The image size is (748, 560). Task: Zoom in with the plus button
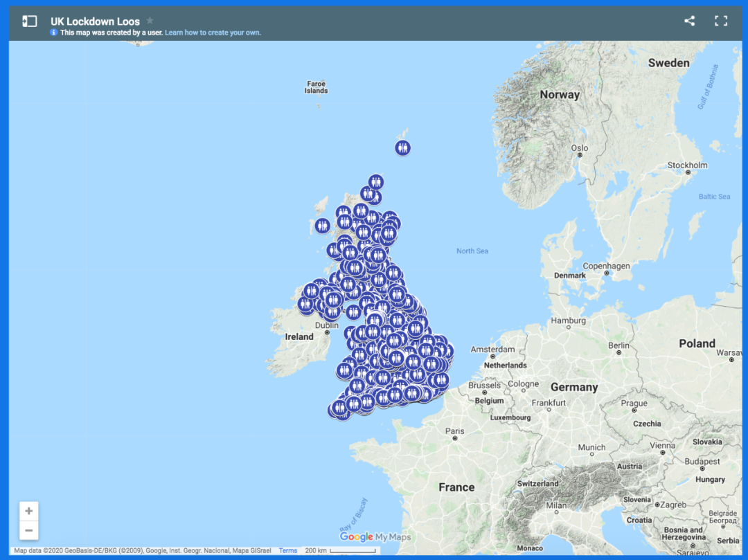(x=28, y=511)
